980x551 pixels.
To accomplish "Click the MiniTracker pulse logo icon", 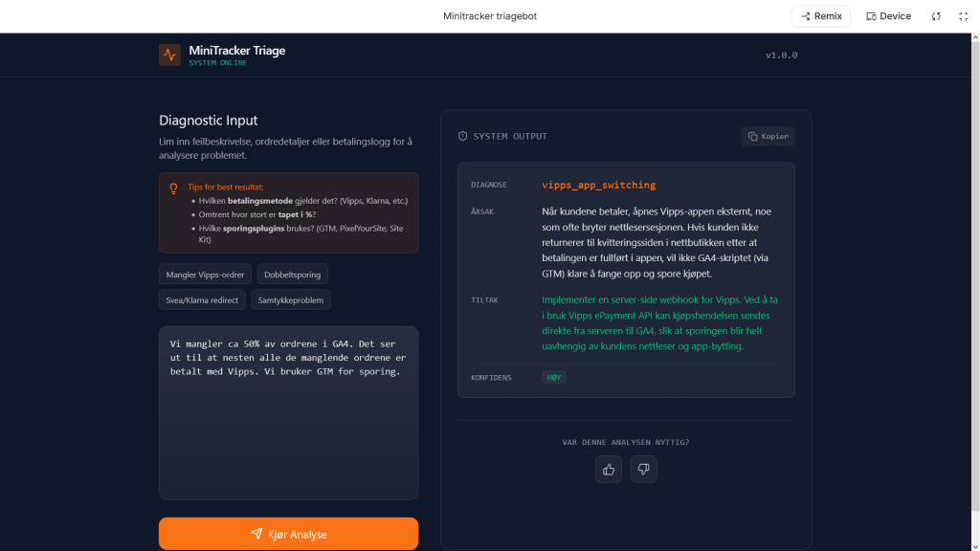I will (169, 55).
